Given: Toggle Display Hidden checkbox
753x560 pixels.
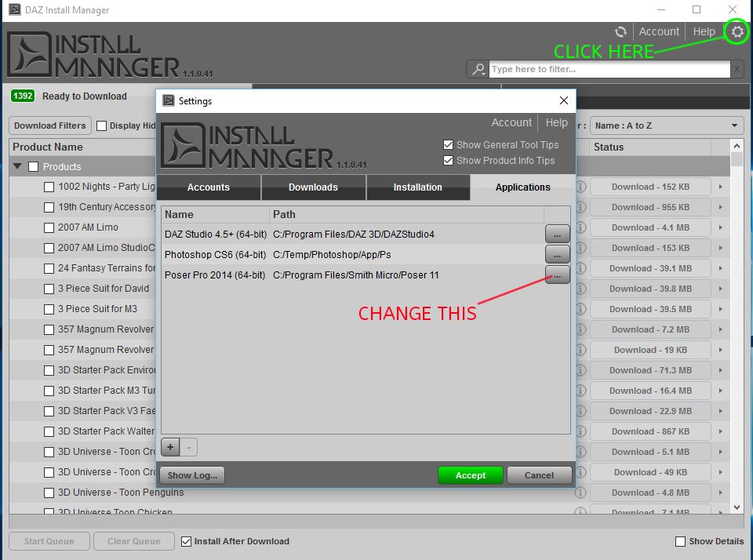Looking at the screenshot, I should click(x=101, y=125).
